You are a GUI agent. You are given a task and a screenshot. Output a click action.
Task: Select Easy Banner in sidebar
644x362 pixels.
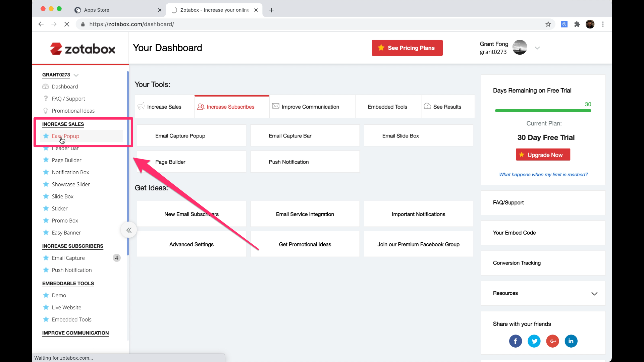pos(66,233)
